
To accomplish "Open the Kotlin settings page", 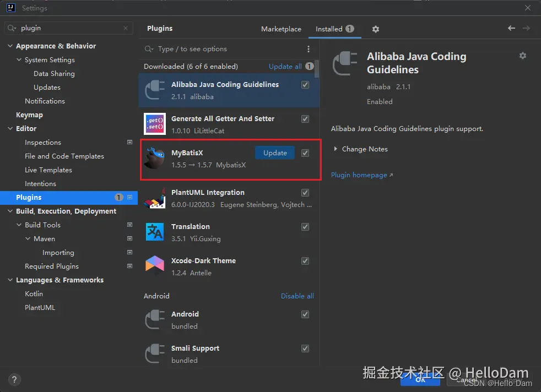I will click(34, 294).
